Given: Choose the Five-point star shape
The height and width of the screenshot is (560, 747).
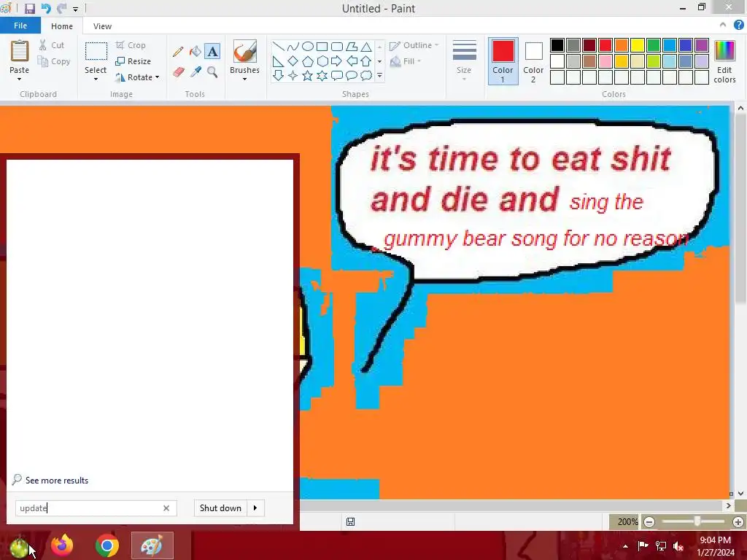Looking at the screenshot, I should tap(308, 75).
